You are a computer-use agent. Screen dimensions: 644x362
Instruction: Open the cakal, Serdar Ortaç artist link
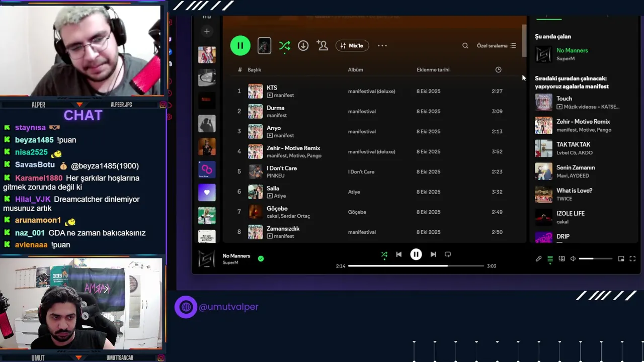point(288,216)
